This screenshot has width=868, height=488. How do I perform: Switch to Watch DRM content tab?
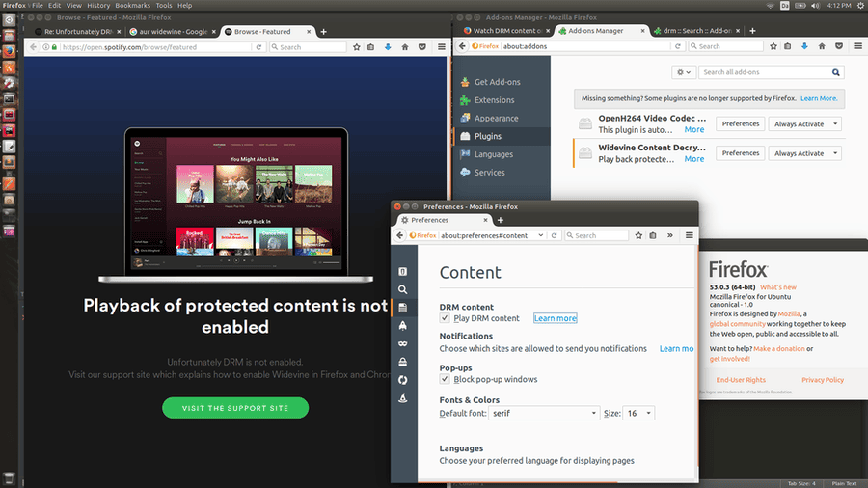click(506, 31)
